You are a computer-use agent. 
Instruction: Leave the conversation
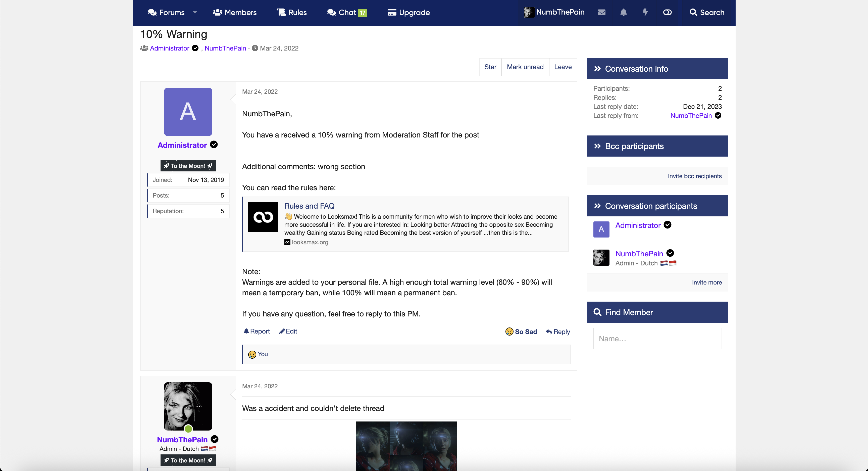(563, 67)
